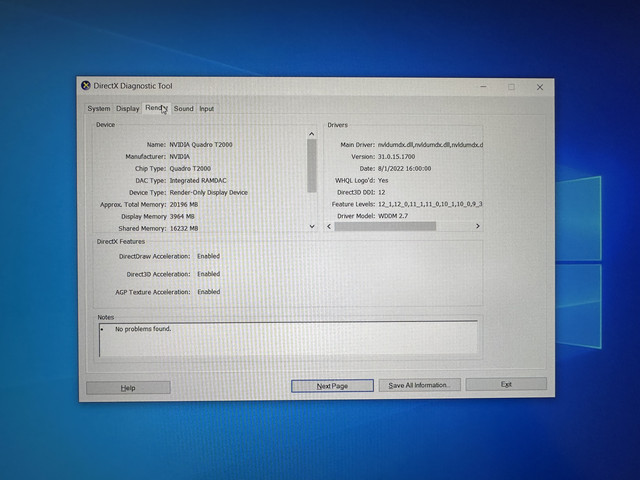
Task: Click the Help button
Action: tap(128, 388)
